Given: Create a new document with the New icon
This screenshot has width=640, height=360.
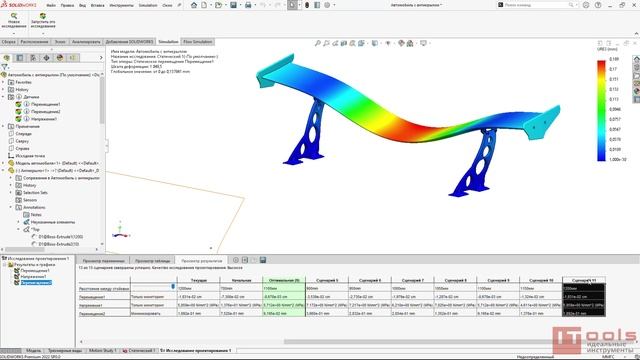Looking at the screenshot, I should click(x=204, y=5).
